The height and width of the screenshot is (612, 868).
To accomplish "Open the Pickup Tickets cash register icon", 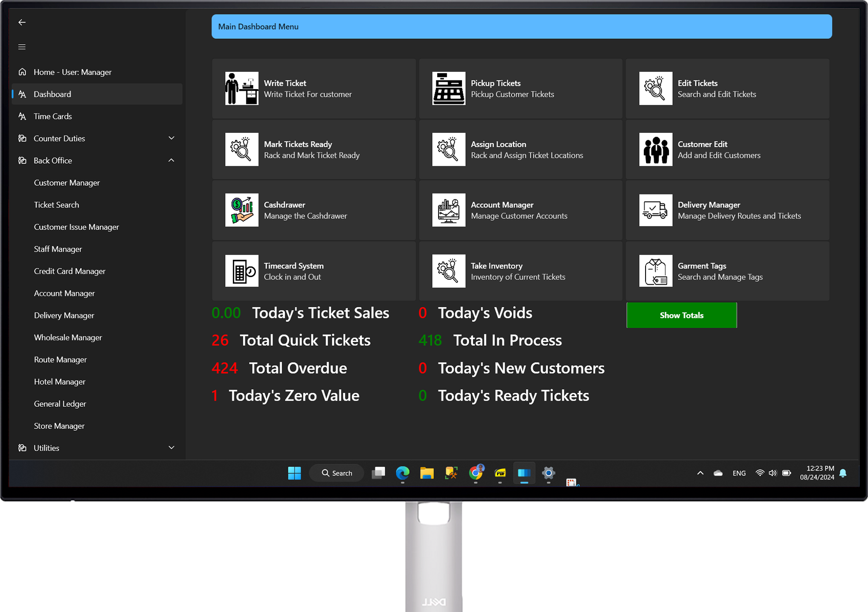I will click(x=448, y=89).
